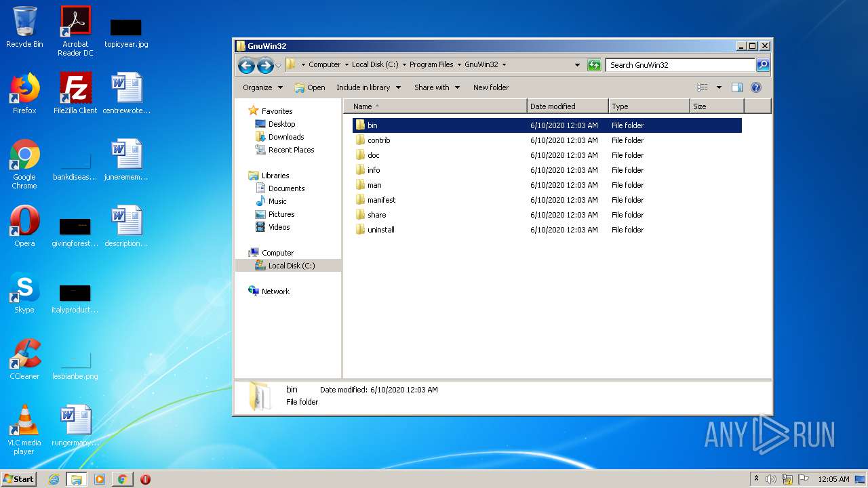Sort by Type column header

(649, 106)
